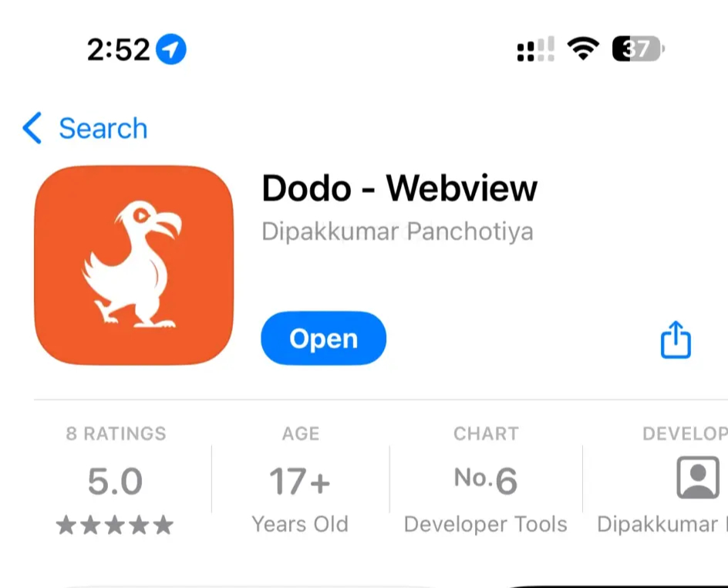Tap the Dodo - Webview title
The image size is (728, 588).
(399, 188)
